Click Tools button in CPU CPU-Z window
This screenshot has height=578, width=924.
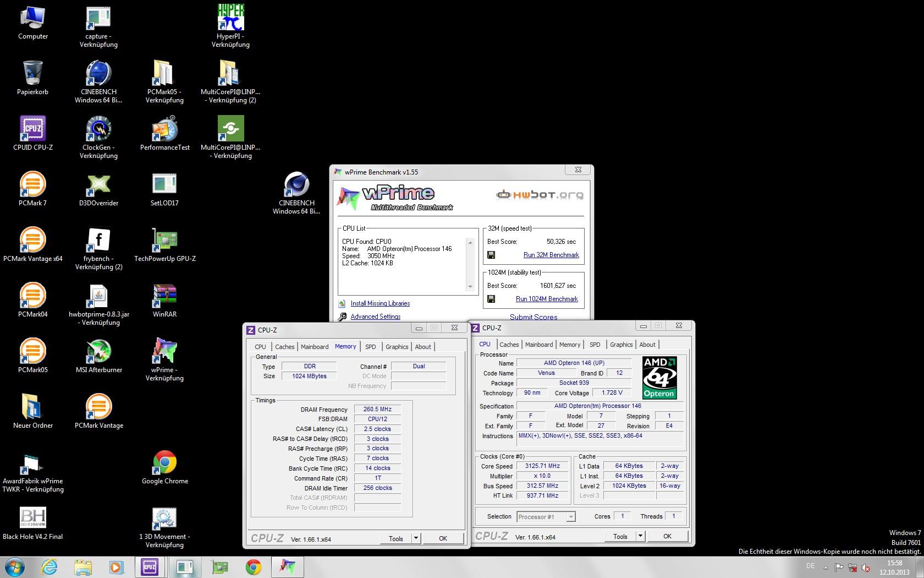pos(620,536)
